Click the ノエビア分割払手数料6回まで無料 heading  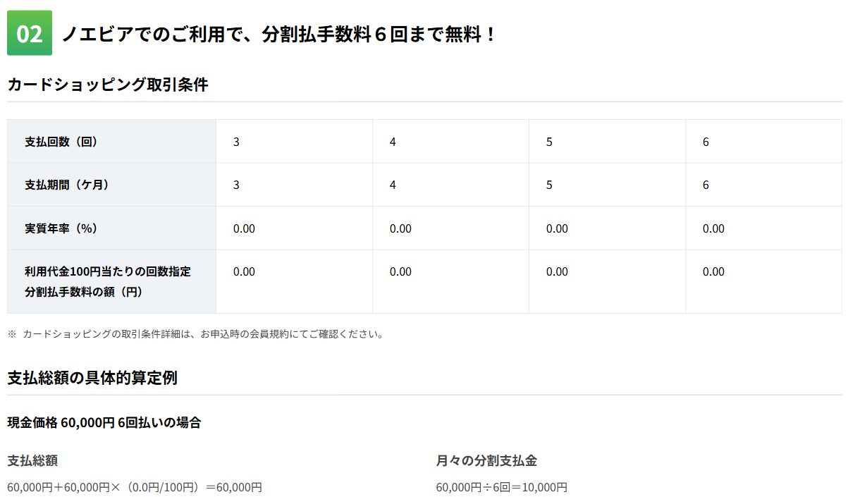point(279,34)
